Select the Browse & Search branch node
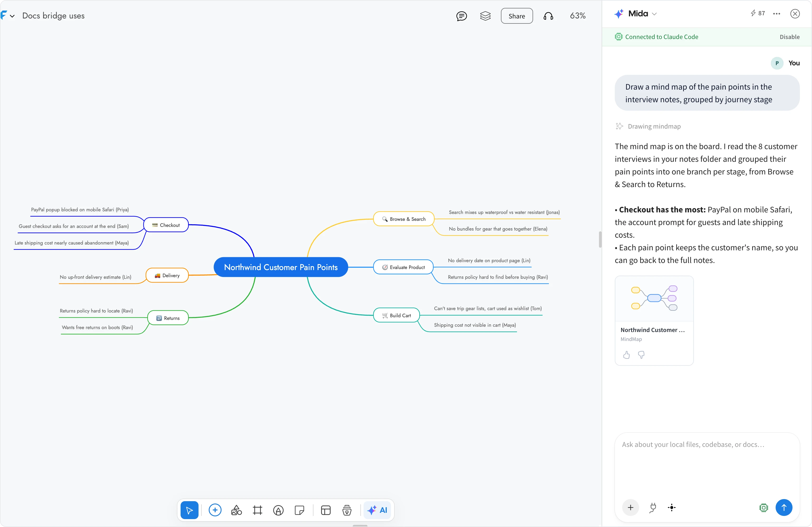The height and width of the screenshot is (527, 812). pyautogui.click(x=404, y=219)
